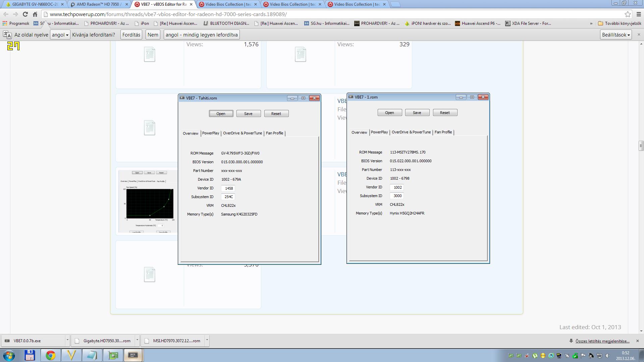Open fan profile screenshot thumbnail

click(148, 201)
